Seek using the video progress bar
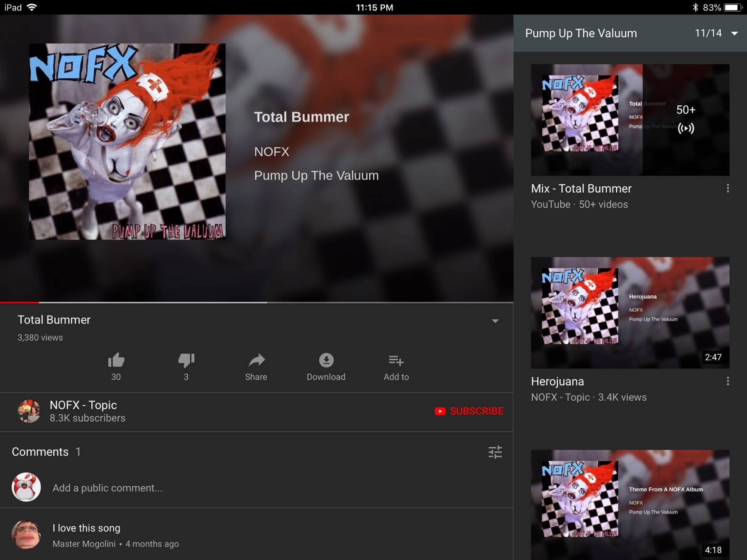Viewport: 747px width, 560px height. point(256,302)
